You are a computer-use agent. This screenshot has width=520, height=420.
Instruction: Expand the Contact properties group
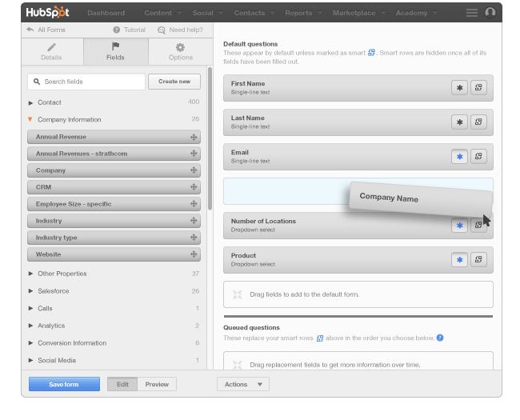[31, 102]
